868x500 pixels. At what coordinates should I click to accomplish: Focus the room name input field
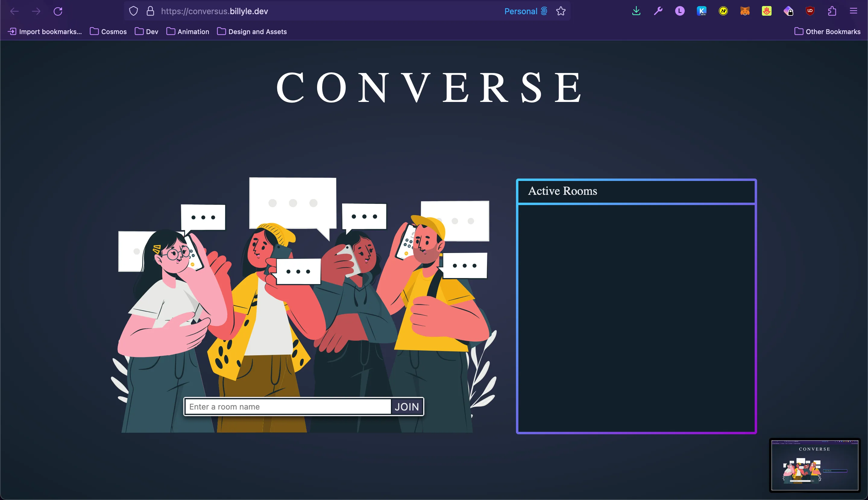288,407
